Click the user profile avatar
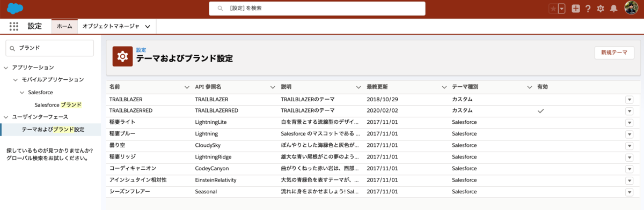 (x=631, y=8)
